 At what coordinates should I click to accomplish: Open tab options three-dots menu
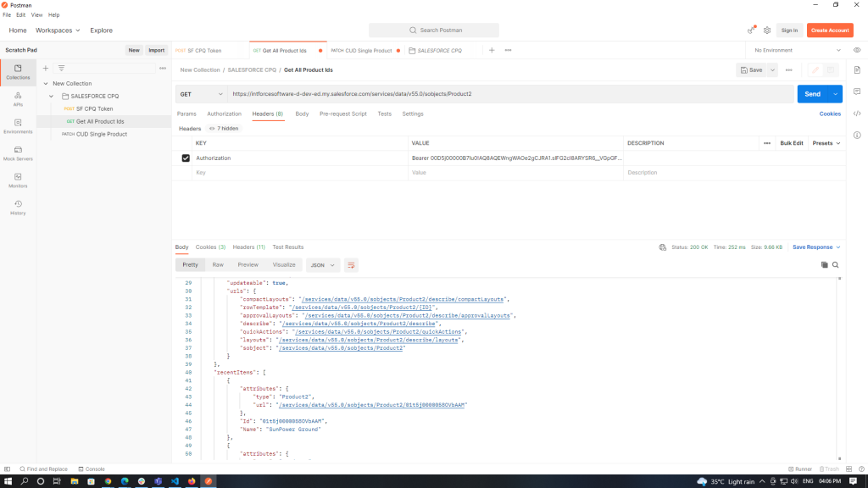point(509,50)
